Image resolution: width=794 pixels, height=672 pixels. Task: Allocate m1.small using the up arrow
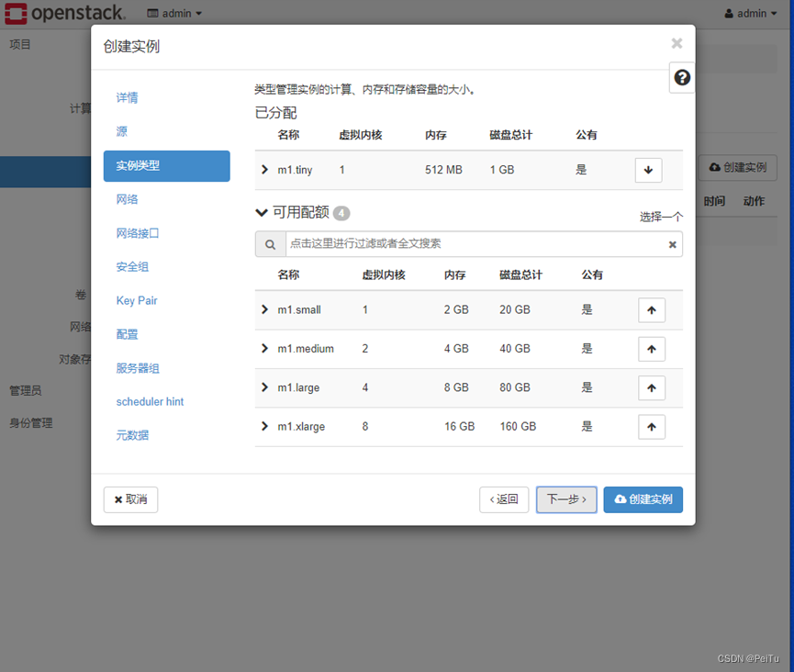[652, 309]
